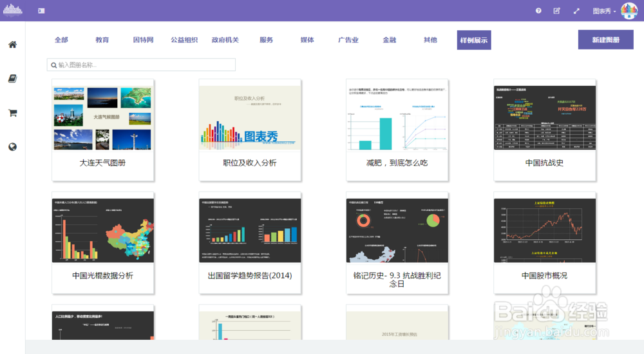The image size is (644, 354).
Task: Focus the 输入图册名称 search field
Action: [141, 64]
